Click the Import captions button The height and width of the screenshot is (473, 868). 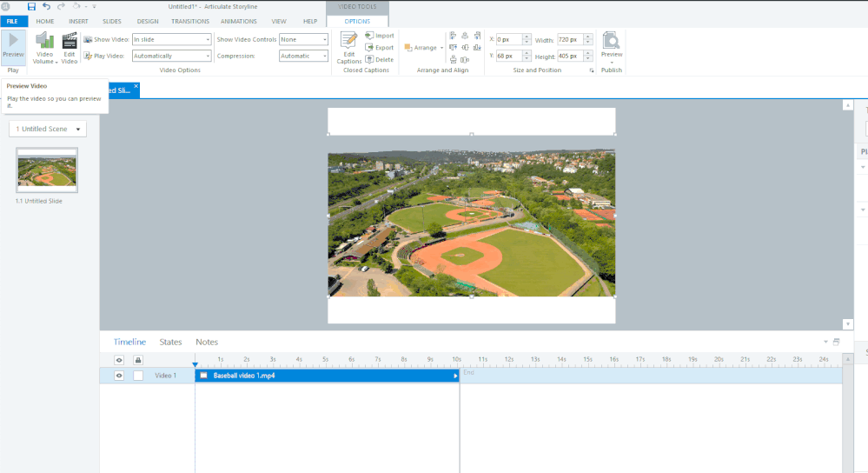(x=380, y=36)
